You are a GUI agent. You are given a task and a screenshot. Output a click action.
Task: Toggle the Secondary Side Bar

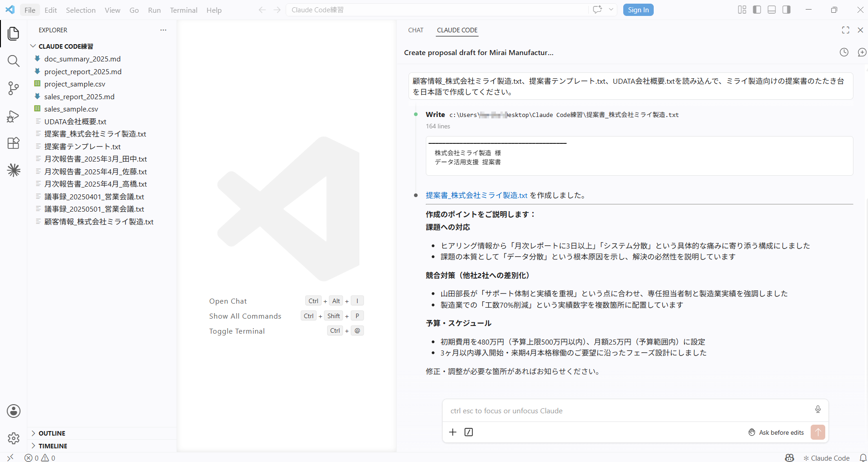[787, 10]
